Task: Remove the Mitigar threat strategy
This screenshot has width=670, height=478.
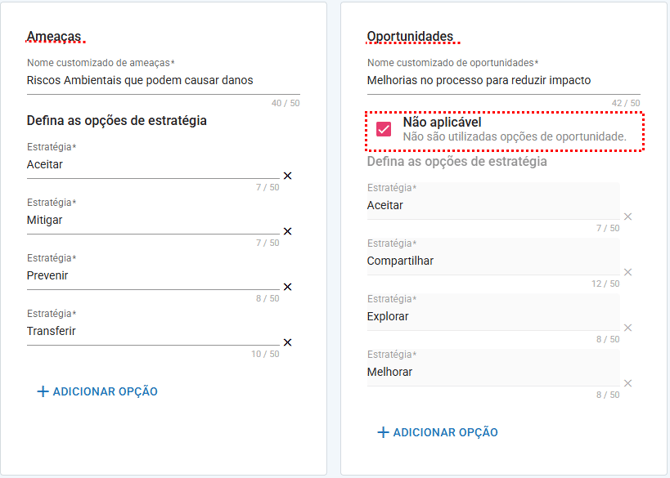Action: [x=287, y=231]
